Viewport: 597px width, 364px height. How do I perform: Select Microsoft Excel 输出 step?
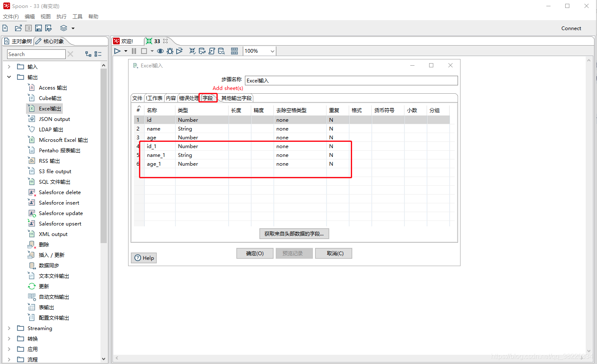point(63,140)
